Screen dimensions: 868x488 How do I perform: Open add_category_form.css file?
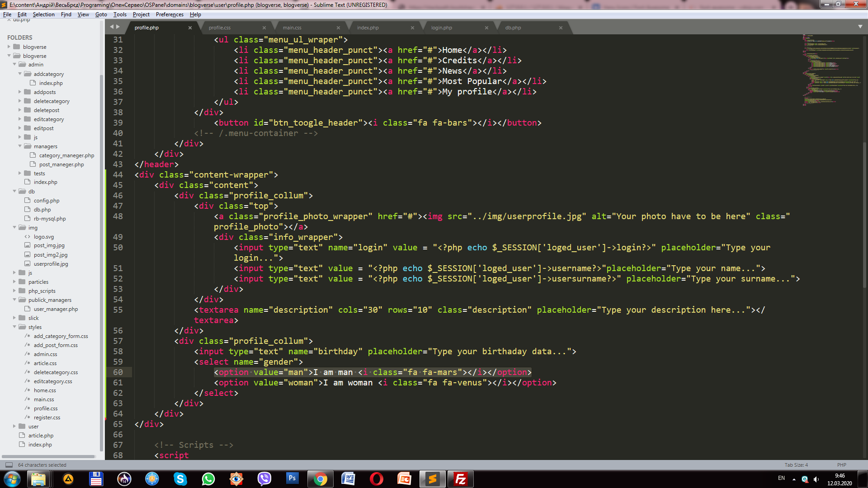click(x=61, y=336)
